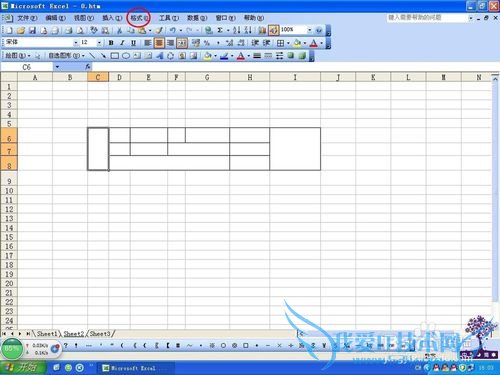Create a new blank workbook
This screenshot has width=500, height=375.
coord(9,30)
